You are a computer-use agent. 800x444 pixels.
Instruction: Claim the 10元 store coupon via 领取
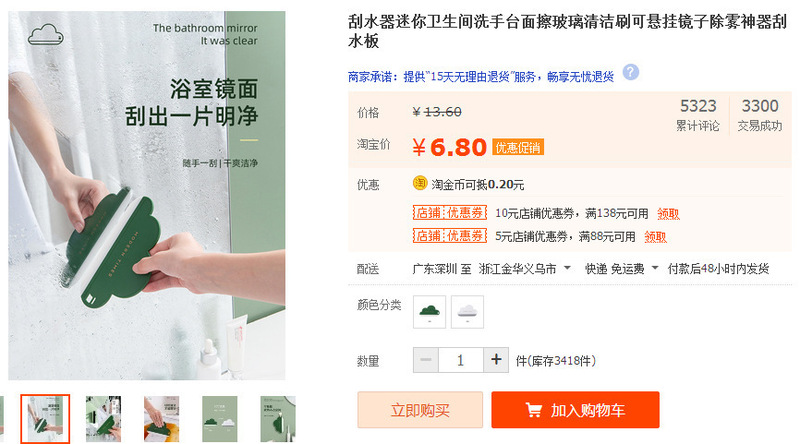coord(668,214)
